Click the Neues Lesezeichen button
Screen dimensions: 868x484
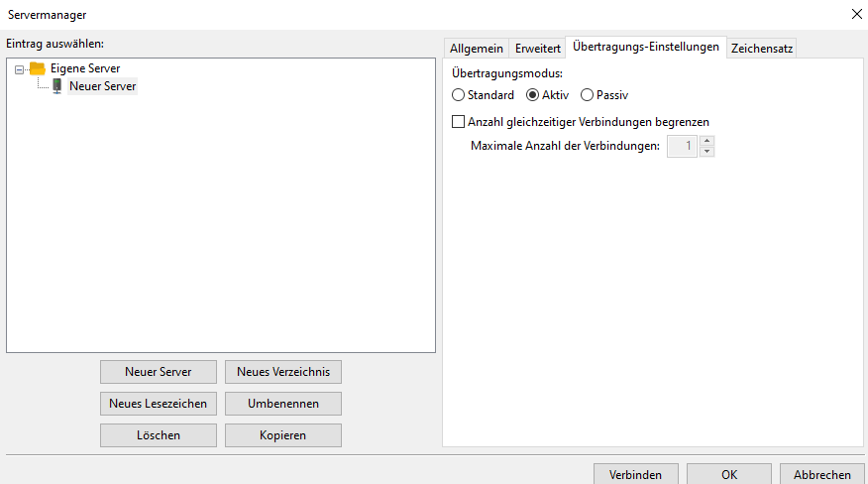click(158, 404)
